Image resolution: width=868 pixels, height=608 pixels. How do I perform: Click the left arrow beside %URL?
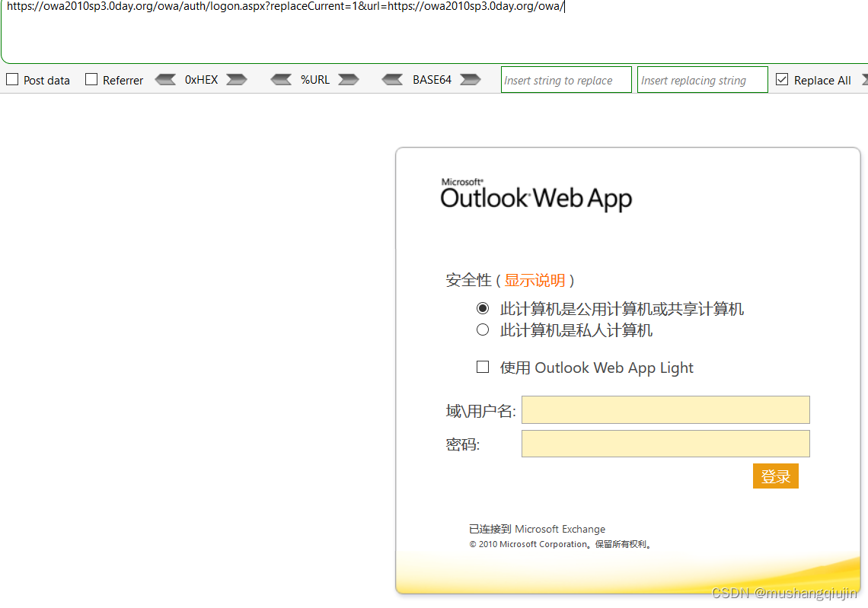[x=281, y=80]
